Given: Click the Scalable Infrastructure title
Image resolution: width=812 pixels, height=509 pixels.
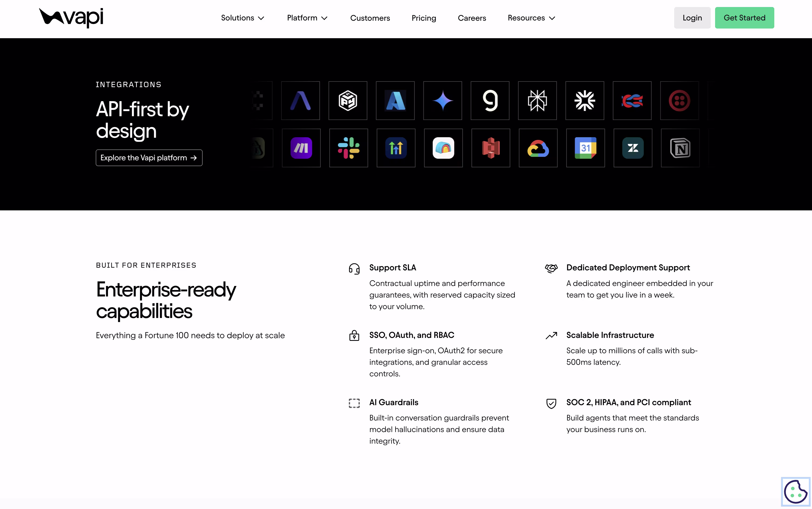Looking at the screenshot, I should 610,335.
